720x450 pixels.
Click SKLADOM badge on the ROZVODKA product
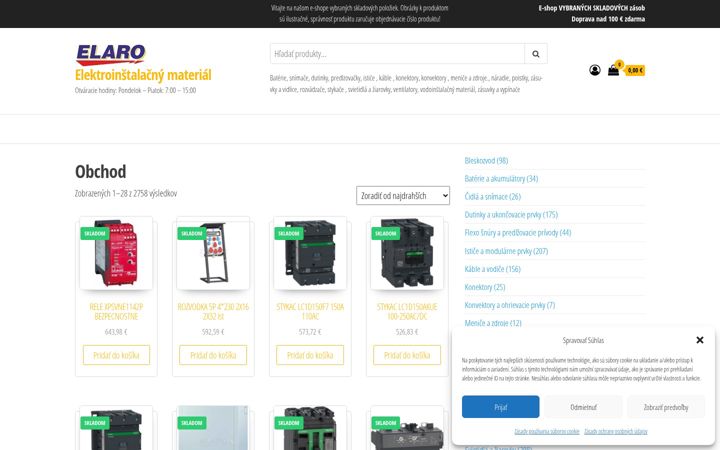[x=192, y=233]
